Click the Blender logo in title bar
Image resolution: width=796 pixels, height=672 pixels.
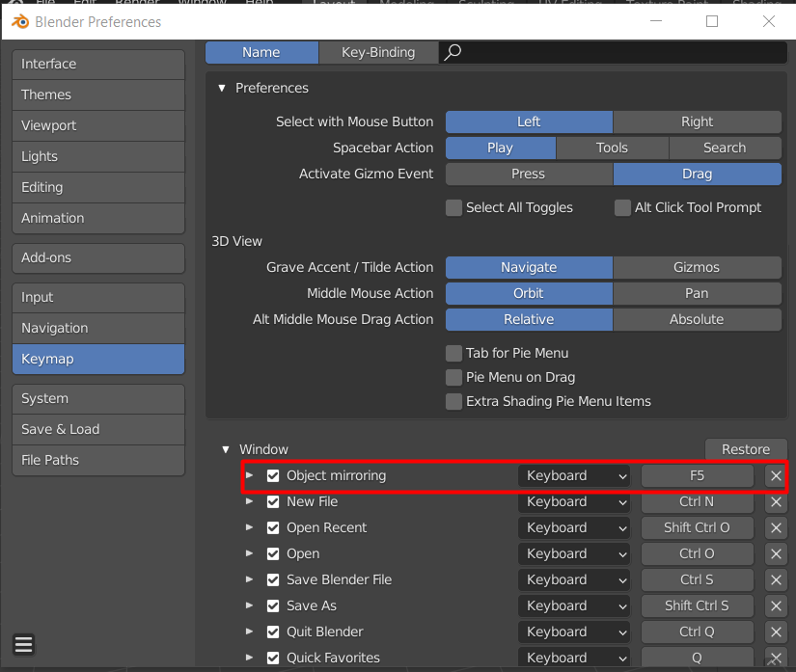20,22
